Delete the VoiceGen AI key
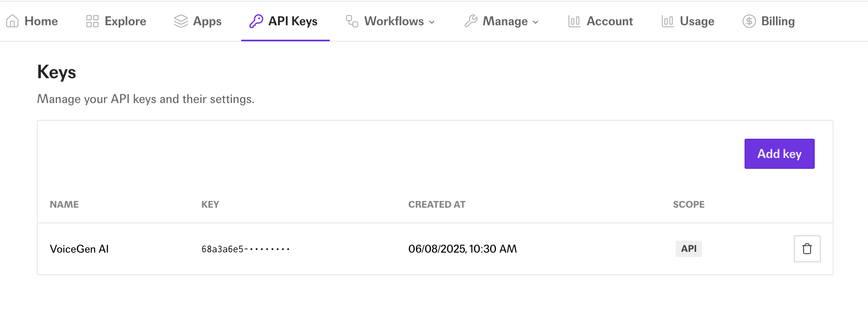868x320 pixels. (807, 249)
